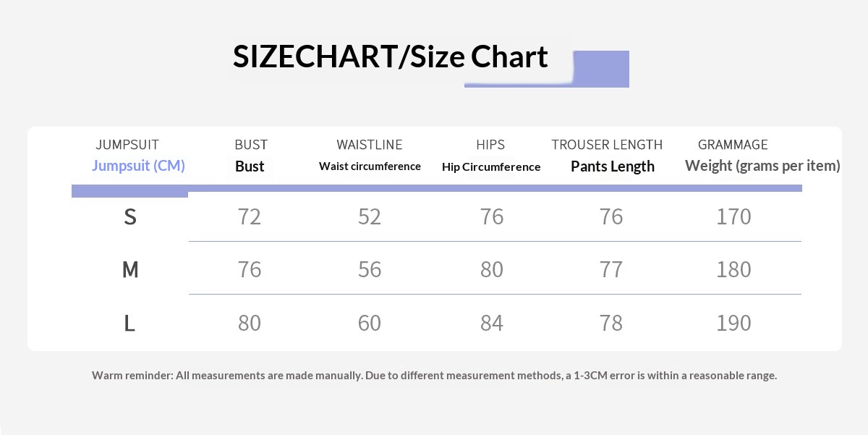Viewport: 868px width, 435px height.
Task: Click the Warm reminder note text
Action: tap(434, 376)
